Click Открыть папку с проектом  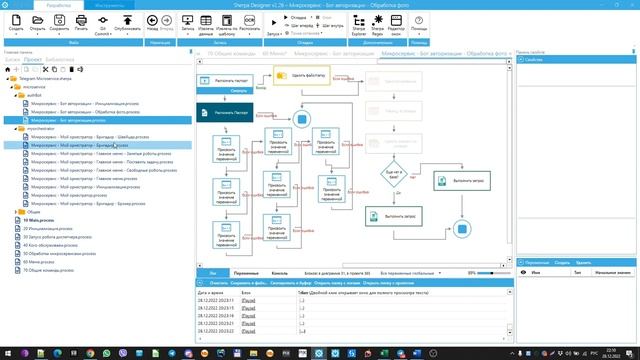click(388, 283)
